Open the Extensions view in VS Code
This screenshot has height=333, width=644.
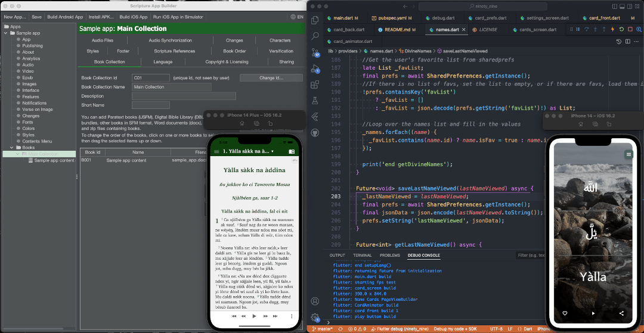click(x=315, y=85)
